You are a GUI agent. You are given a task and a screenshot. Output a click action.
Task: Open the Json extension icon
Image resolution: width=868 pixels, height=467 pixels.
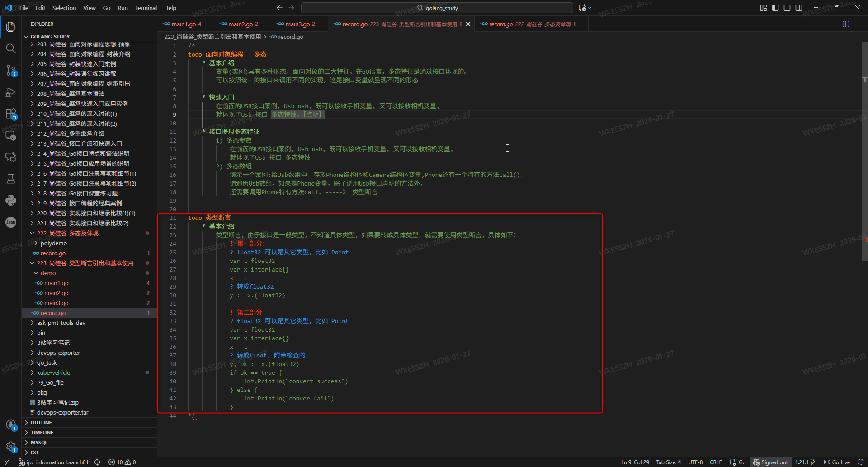pyautogui.click(x=11, y=222)
